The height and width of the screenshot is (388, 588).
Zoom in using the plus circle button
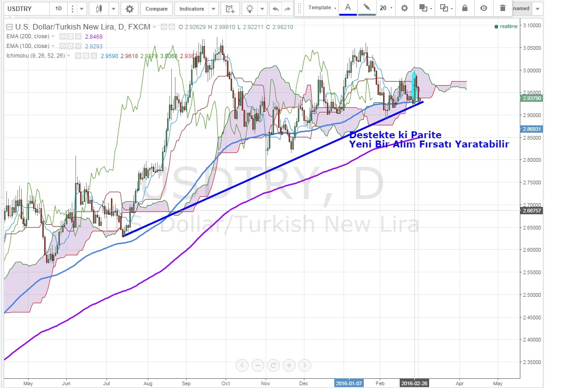click(289, 365)
